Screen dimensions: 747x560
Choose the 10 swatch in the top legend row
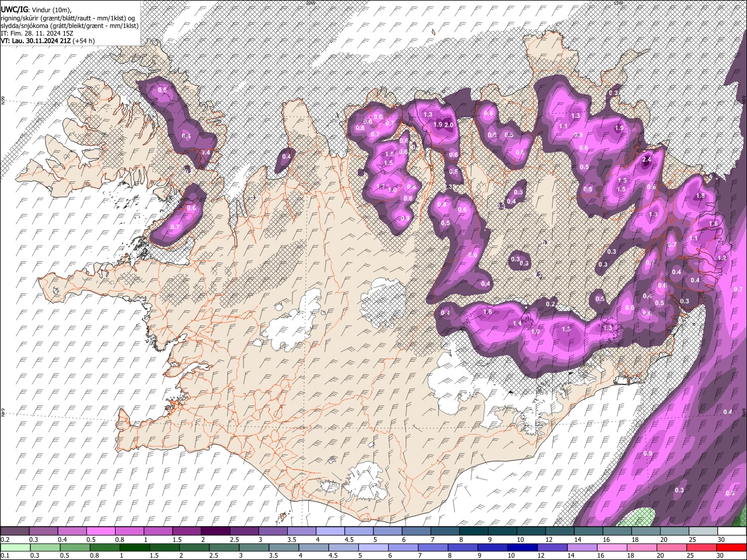tap(530, 531)
